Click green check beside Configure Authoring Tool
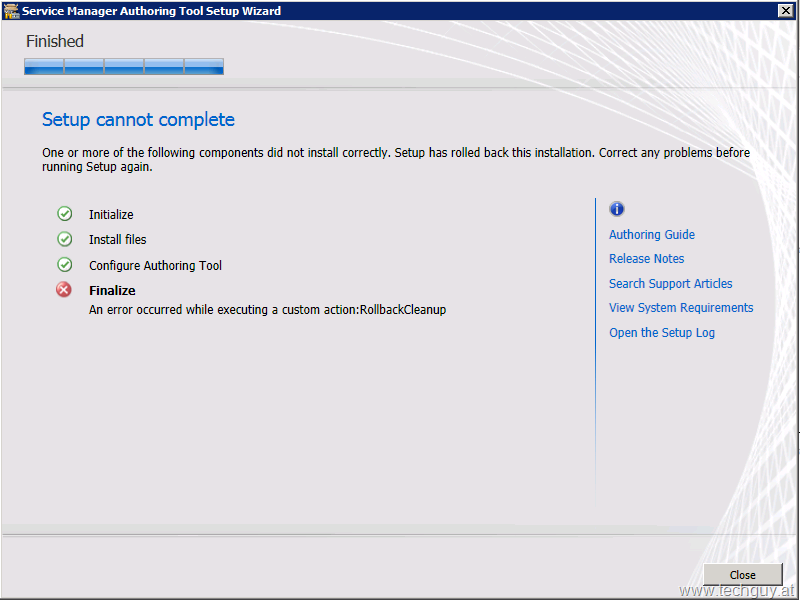 coord(65,264)
